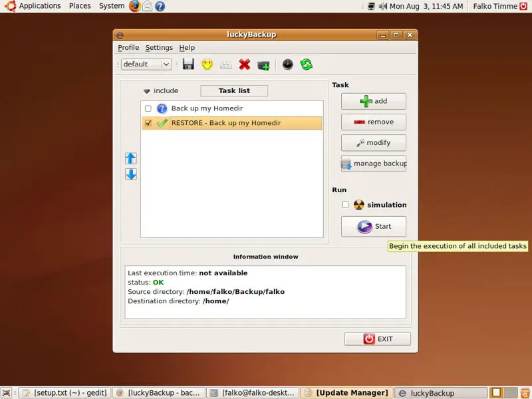The height and width of the screenshot is (399, 532).
Task: Click the save profile floppy disk icon
Action: 188,64
